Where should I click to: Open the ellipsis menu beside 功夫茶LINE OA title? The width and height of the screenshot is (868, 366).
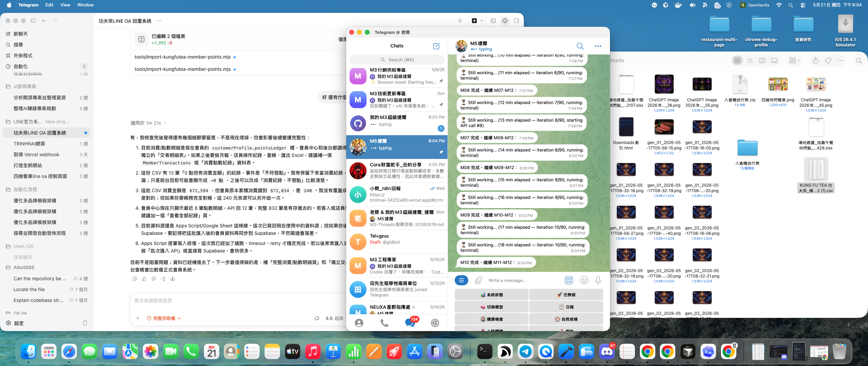pyautogui.click(x=159, y=21)
